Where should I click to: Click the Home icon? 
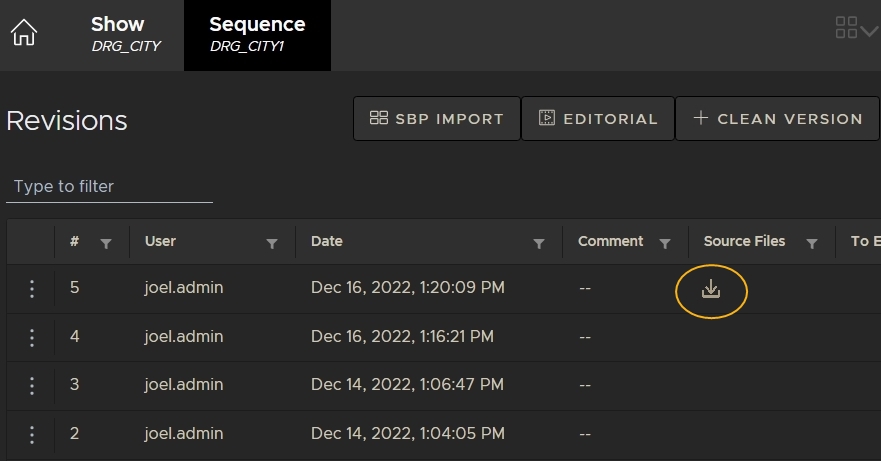click(x=23, y=33)
